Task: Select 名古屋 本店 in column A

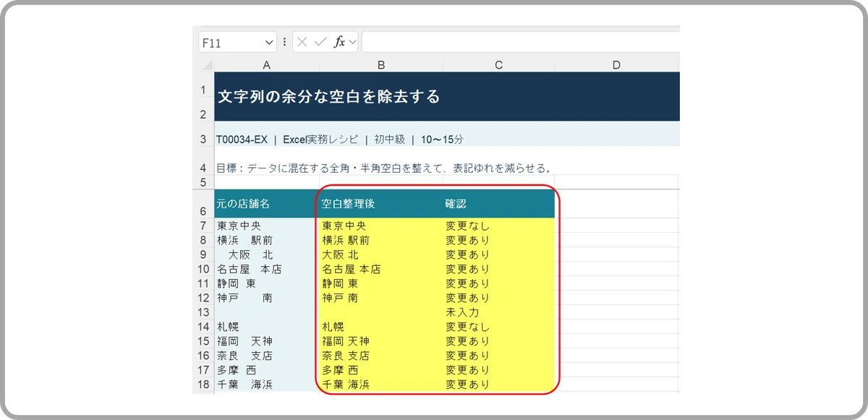Action: tap(266, 269)
